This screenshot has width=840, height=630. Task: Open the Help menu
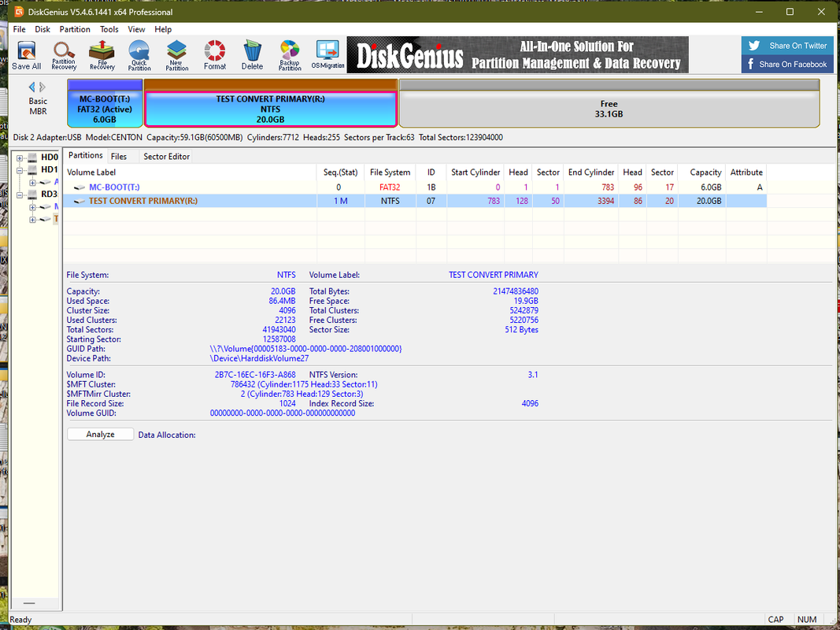coord(164,29)
